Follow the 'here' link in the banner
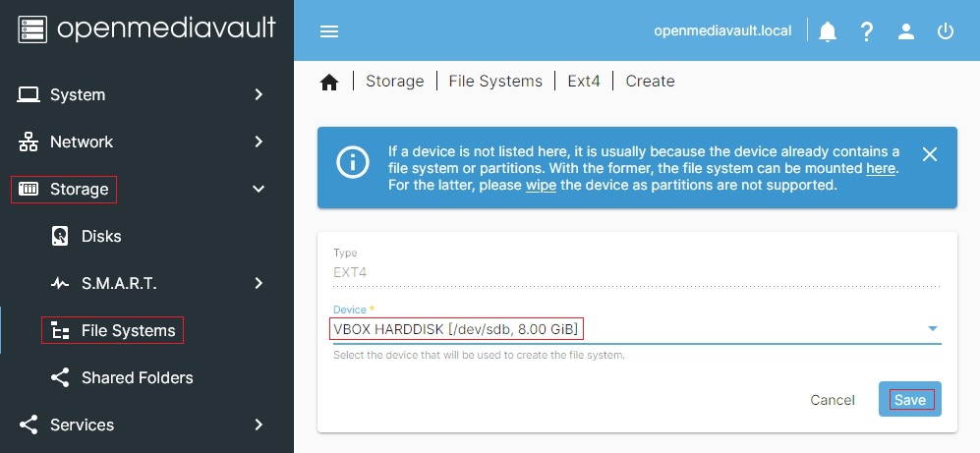This screenshot has width=980, height=453. 880,168
